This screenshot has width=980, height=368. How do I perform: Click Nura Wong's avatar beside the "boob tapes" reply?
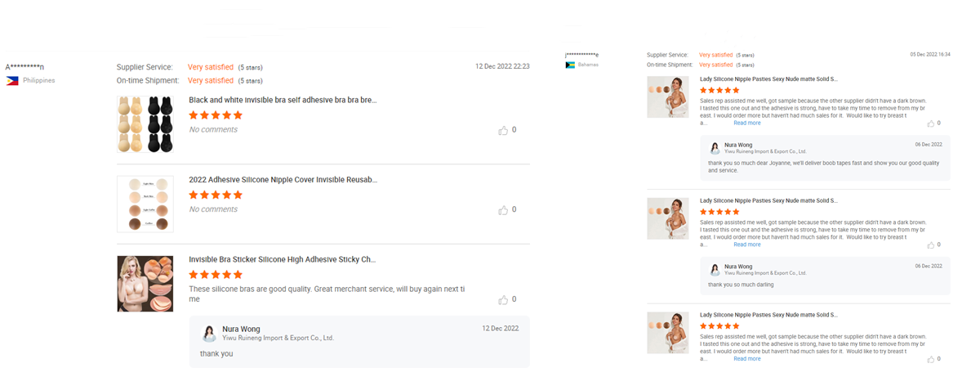715,148
